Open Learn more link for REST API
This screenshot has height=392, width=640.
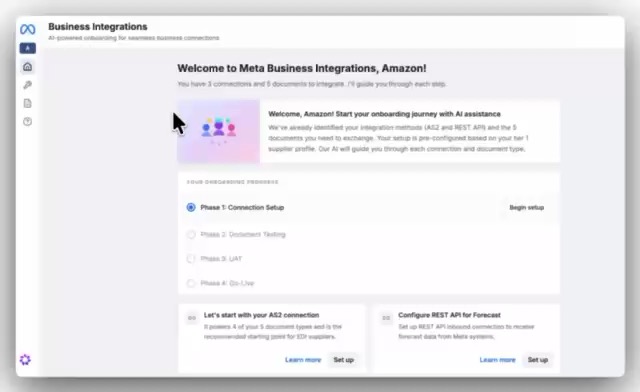tap(497, 360)
